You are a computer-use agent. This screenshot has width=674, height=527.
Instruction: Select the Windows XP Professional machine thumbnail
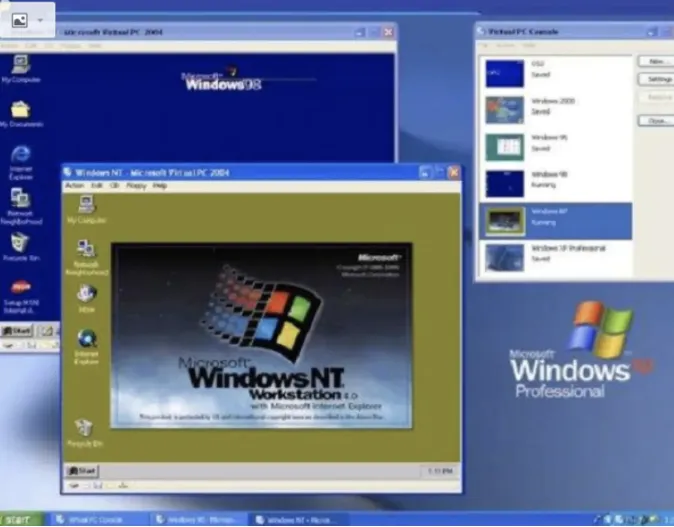click(505, 258)
